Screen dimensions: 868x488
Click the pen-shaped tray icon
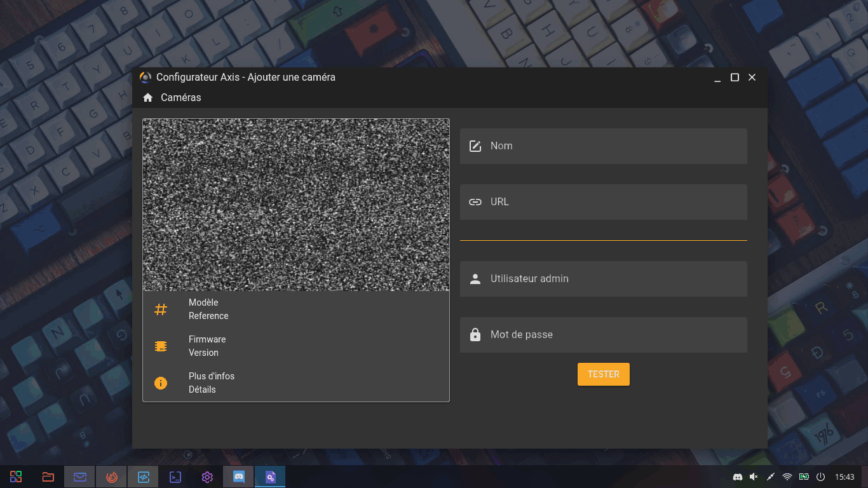tap(771, 477)
